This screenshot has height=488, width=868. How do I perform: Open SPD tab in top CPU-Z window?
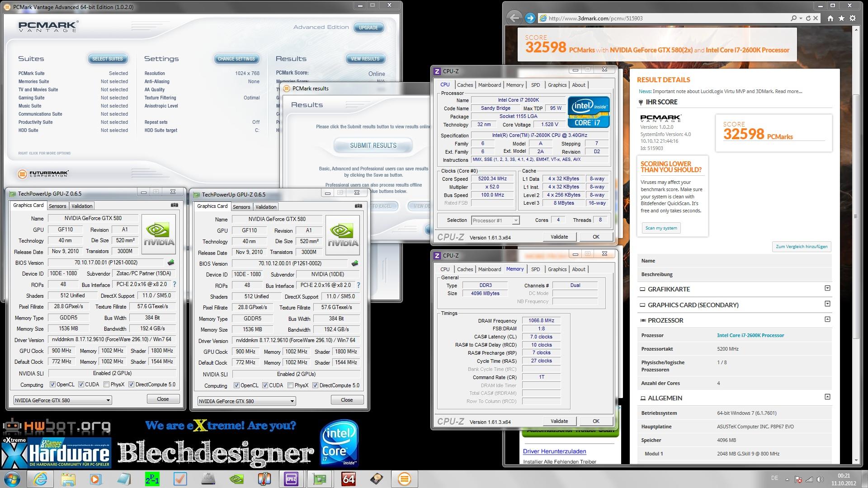[535, 85]
